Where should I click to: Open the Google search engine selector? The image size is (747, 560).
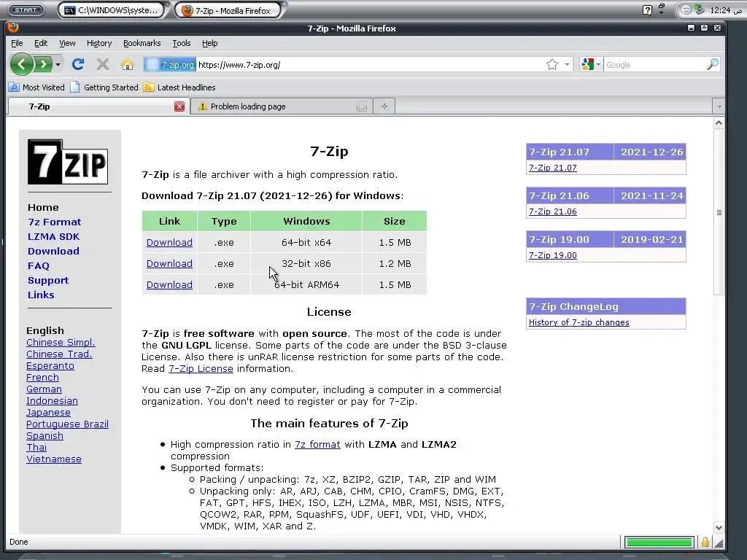(x=591, y=65)
